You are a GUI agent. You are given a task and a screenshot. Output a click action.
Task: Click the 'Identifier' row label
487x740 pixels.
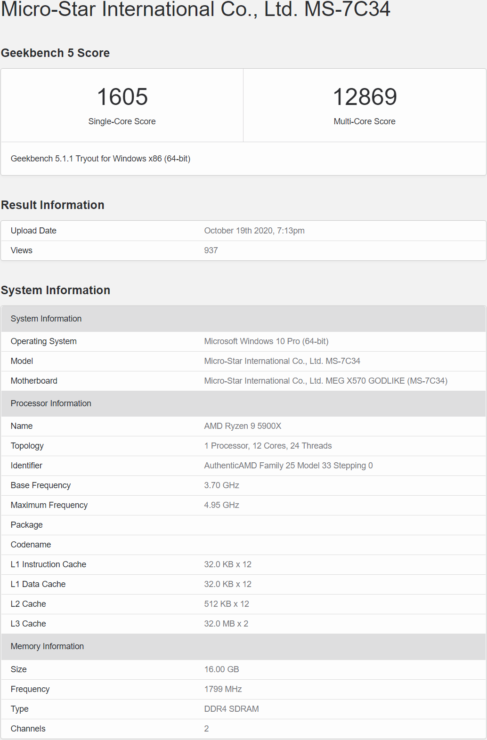pos(26,466)
